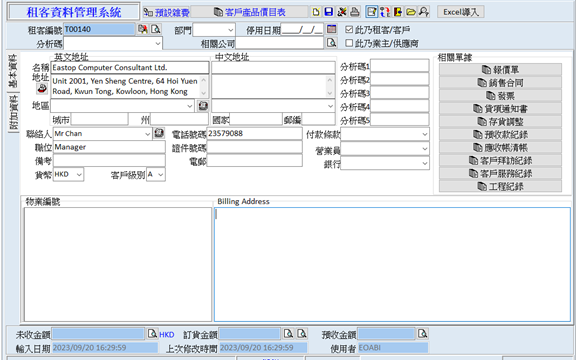Switch to 附加資料 vertical tab
576x360 pixels.
point(13,112)
